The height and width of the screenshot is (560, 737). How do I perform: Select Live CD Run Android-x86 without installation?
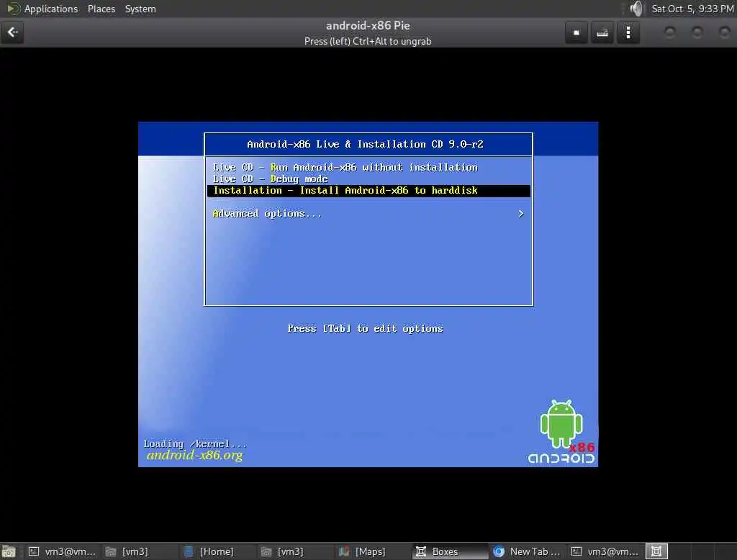pyautogui.click(x=368, y=168)
